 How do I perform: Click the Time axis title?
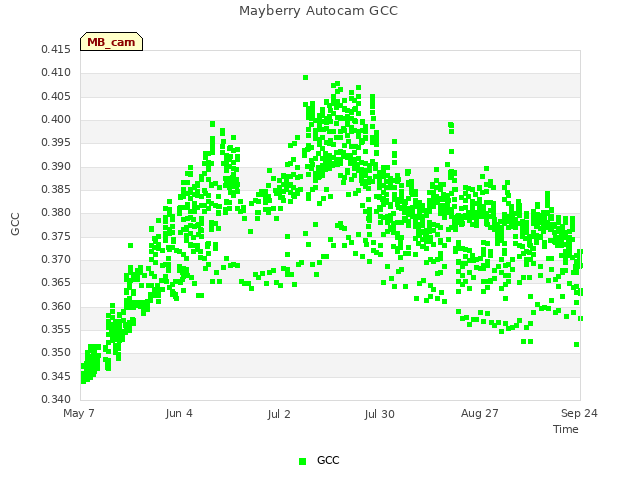tap(566, 429)
